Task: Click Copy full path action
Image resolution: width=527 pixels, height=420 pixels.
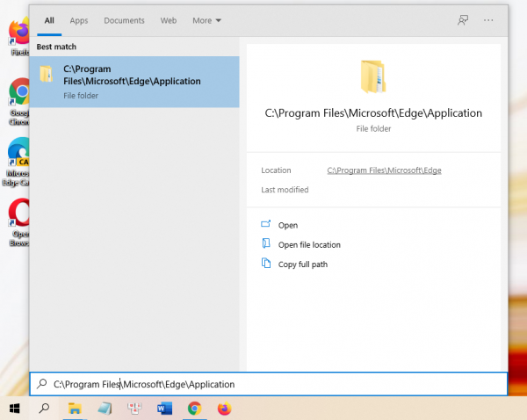Action: click(x=302, y=264)
